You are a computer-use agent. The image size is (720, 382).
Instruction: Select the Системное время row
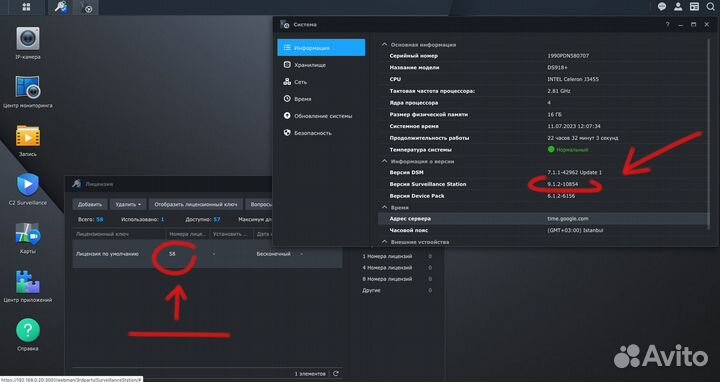(544, 126)
